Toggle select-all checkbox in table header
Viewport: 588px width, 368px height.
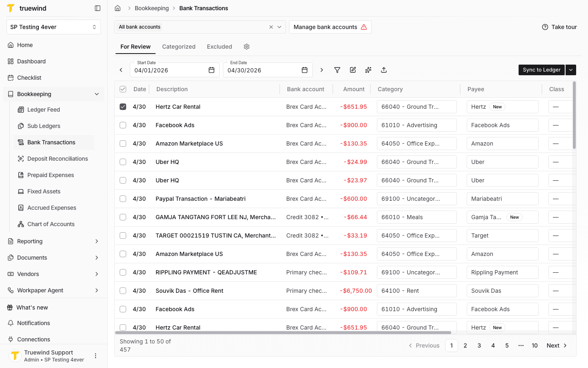(123, 89)
